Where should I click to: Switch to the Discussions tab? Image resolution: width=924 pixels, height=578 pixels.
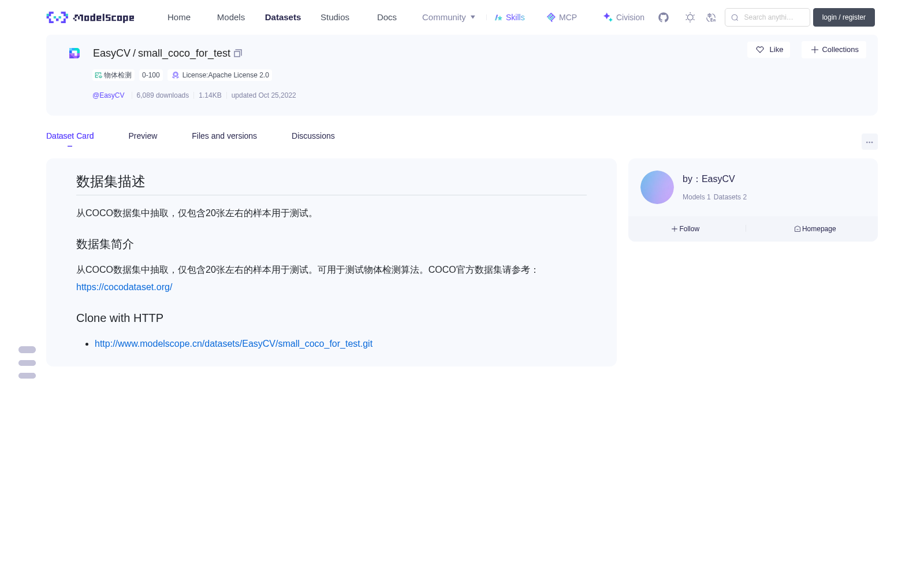point(313,136)
